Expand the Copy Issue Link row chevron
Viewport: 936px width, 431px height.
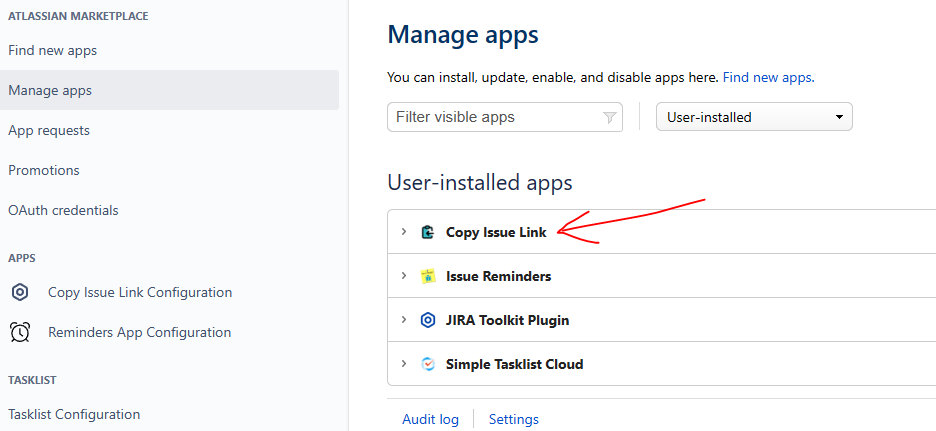(404, 232)
